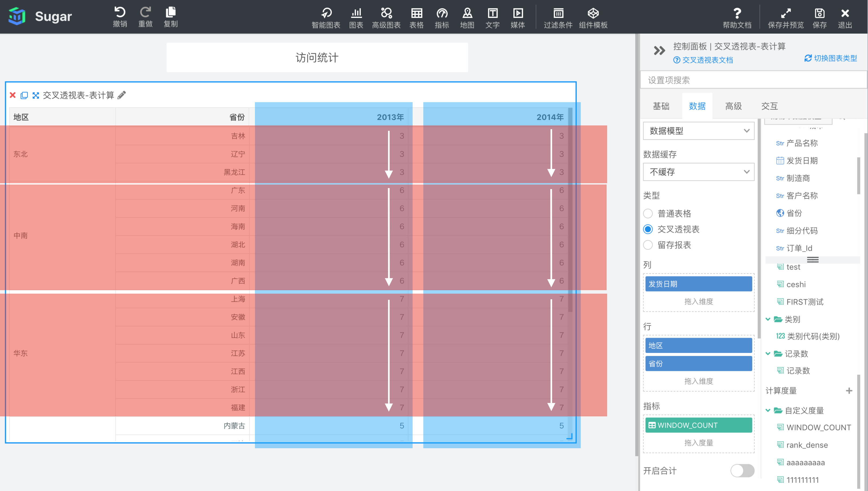The image size is (868, 491).
Task: Collapse the 自定义度量 folder
Action: [768, 411]
